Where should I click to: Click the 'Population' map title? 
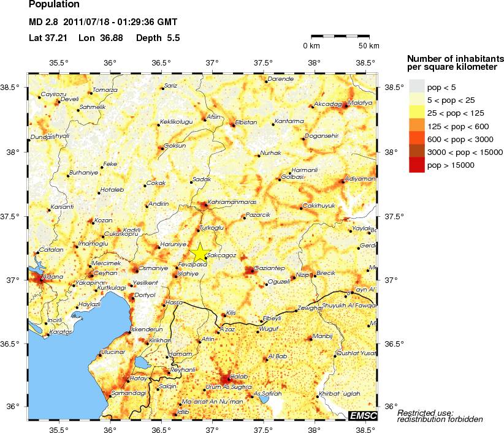pyautogui.click(x=53, y=6)
